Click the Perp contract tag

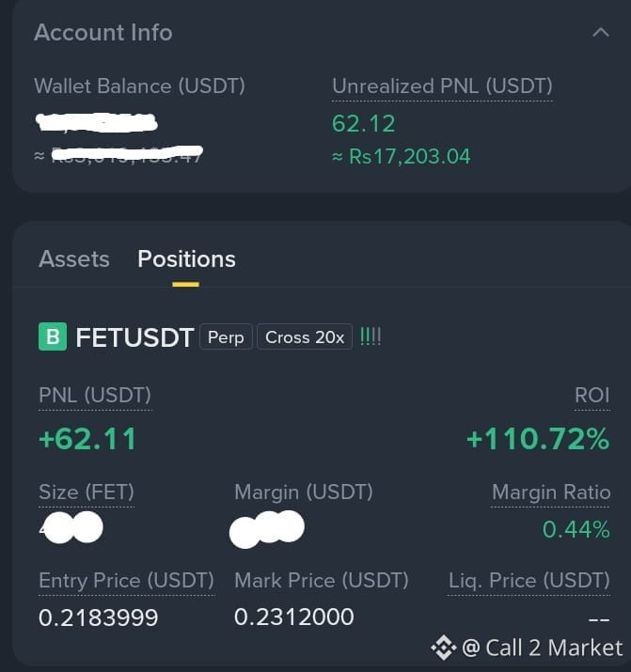point(226,337)
